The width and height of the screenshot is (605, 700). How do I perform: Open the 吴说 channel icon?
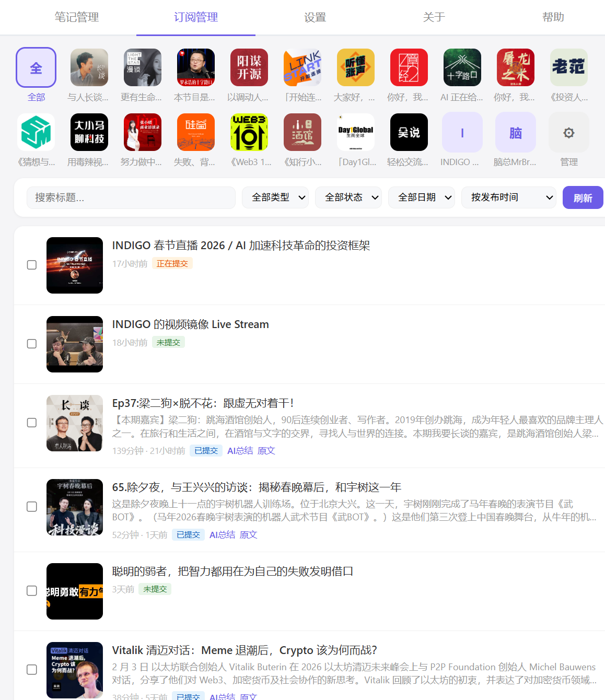pyautogui.click(x=409, y=132)
